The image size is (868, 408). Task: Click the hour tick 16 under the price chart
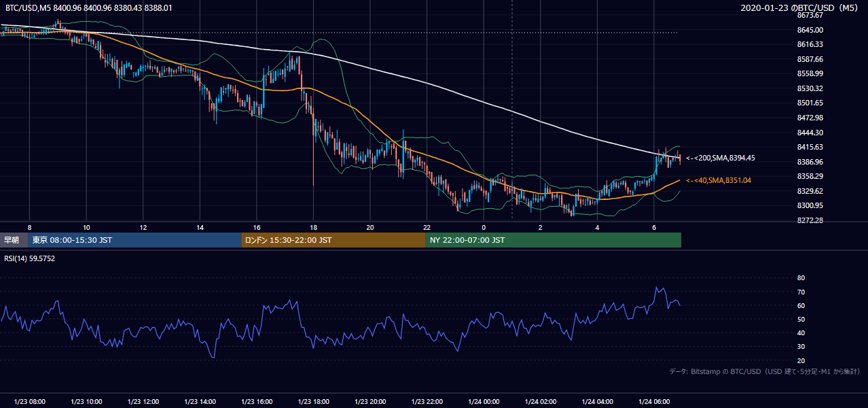tap(257, 227)
